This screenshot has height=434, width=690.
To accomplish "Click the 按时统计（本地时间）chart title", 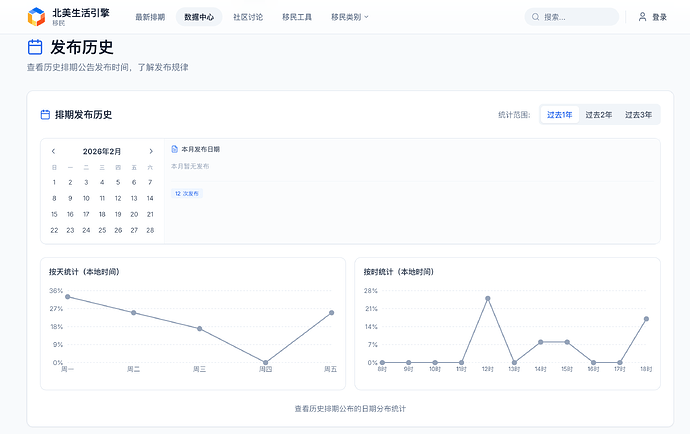I will tap(399, 272).
